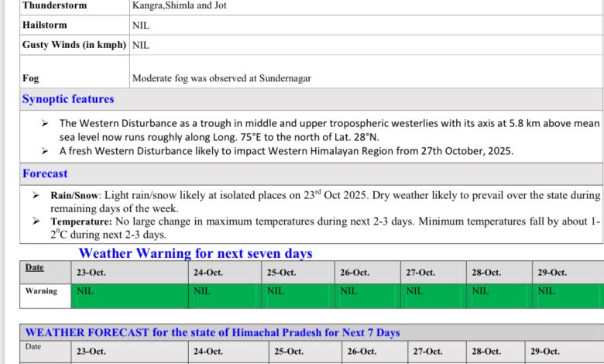
Task: Select the green NIL cell under 23-Oct.
Action: pos(129,296)
